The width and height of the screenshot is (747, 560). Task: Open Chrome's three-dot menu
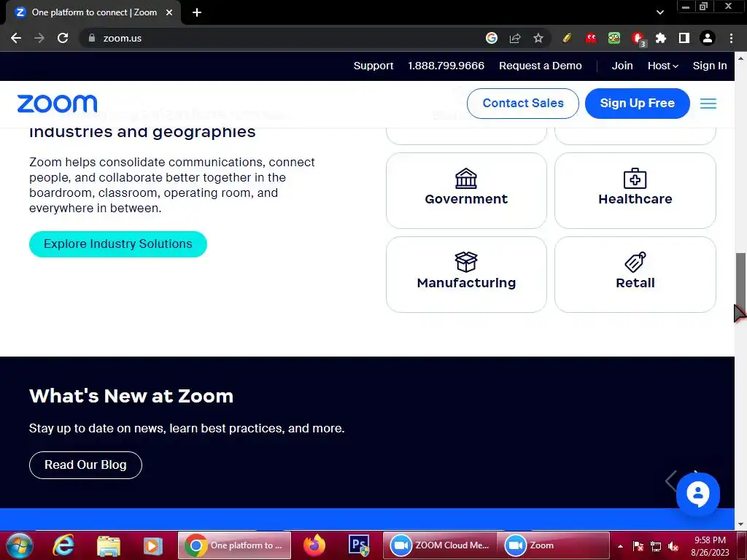pos(731,38)
